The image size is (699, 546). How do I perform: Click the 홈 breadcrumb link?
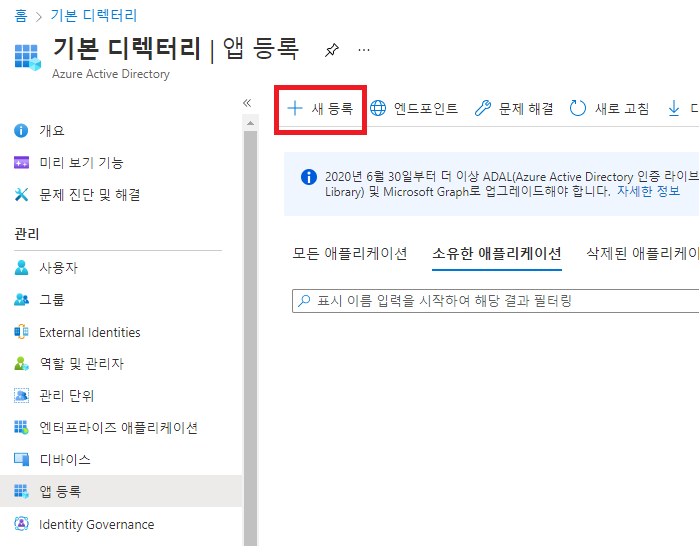(21, 15)
